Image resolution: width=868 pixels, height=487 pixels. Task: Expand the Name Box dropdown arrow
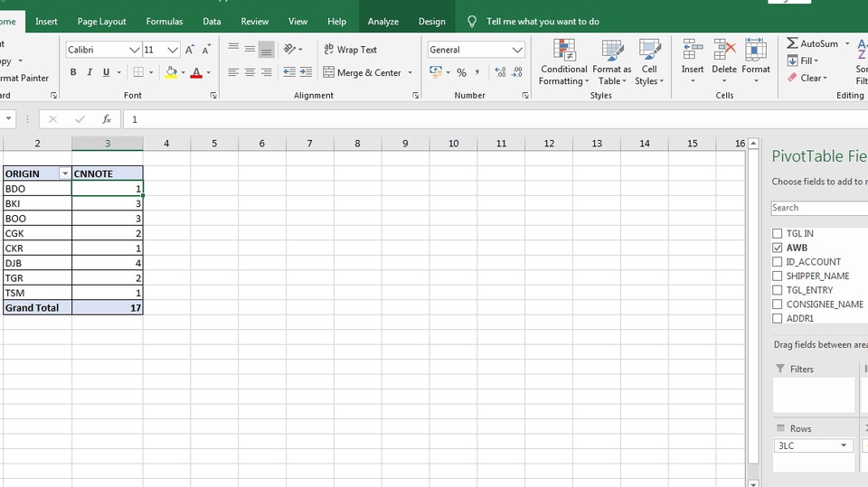(x=8, y=119)
